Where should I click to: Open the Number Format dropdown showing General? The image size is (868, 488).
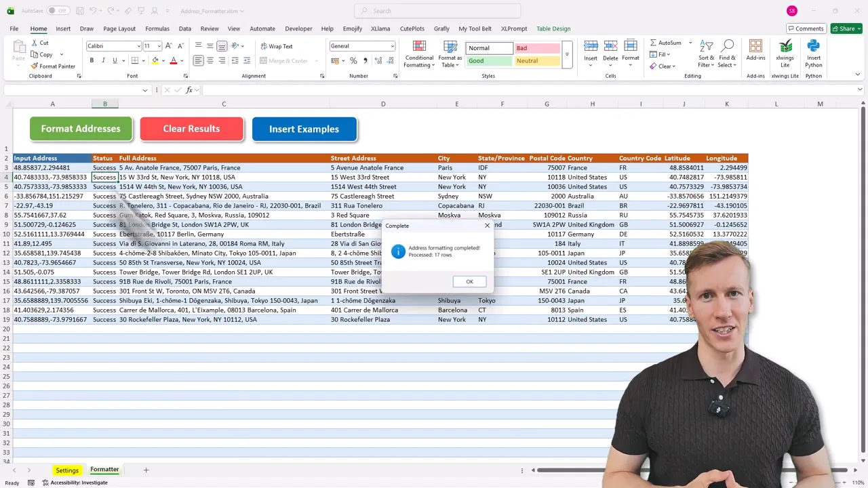pyautogui.click(x=362, y=45)
